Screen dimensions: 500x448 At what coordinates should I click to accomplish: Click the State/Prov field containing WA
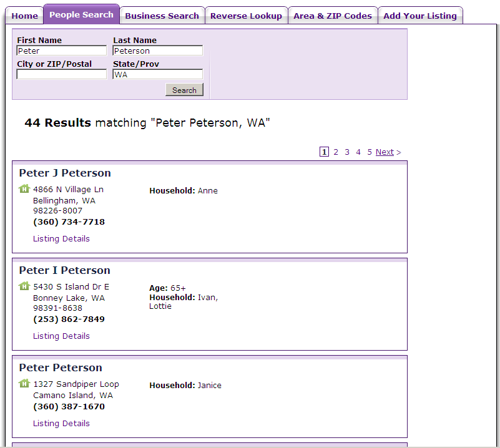pos(157,74)
